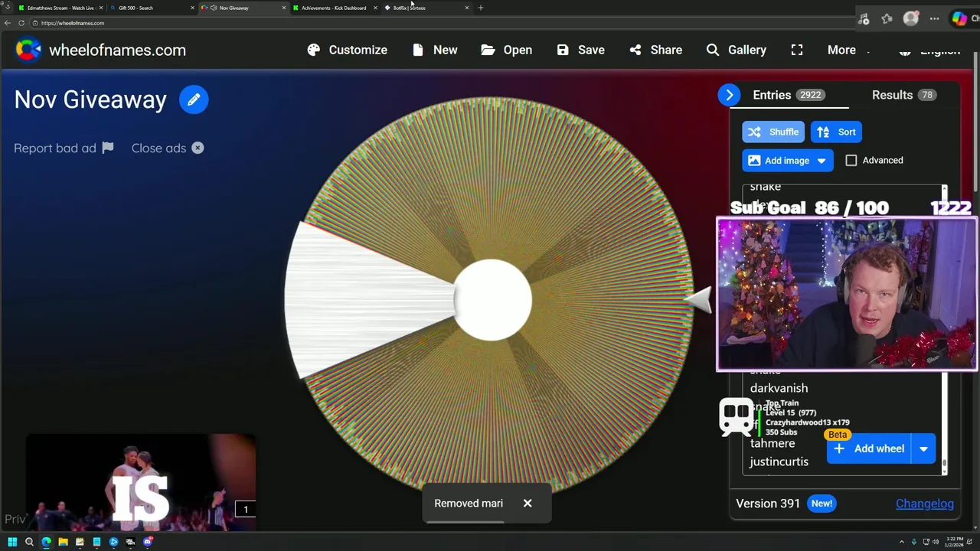The image size is (980, 551).
Task: Switch to the Results tab
Action: pyautogui.click(x=903, y=95)
